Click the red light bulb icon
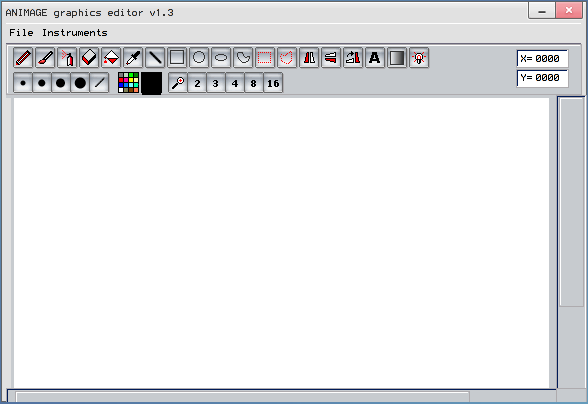 coord(419,58)
